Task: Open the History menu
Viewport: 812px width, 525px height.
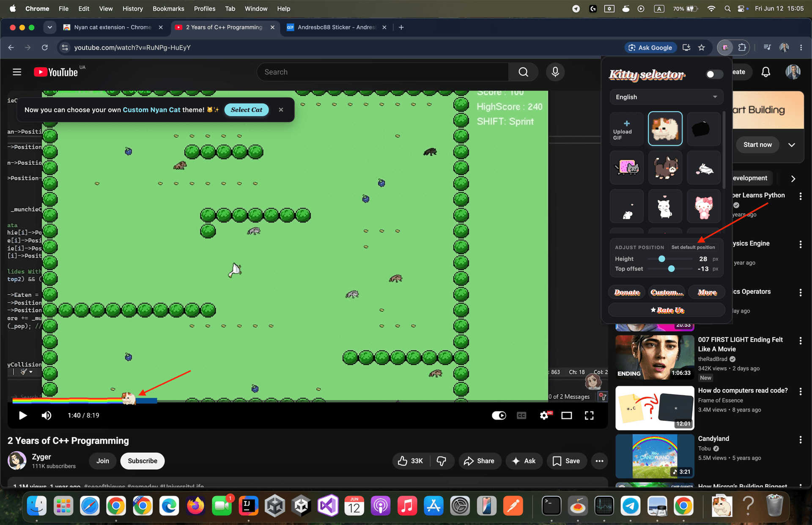Action: pos(132,8)
